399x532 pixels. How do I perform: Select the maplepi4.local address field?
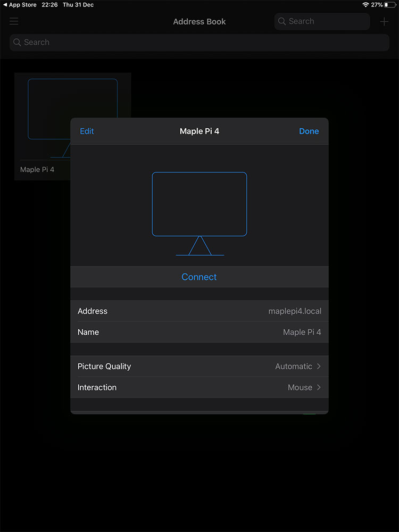294,311
